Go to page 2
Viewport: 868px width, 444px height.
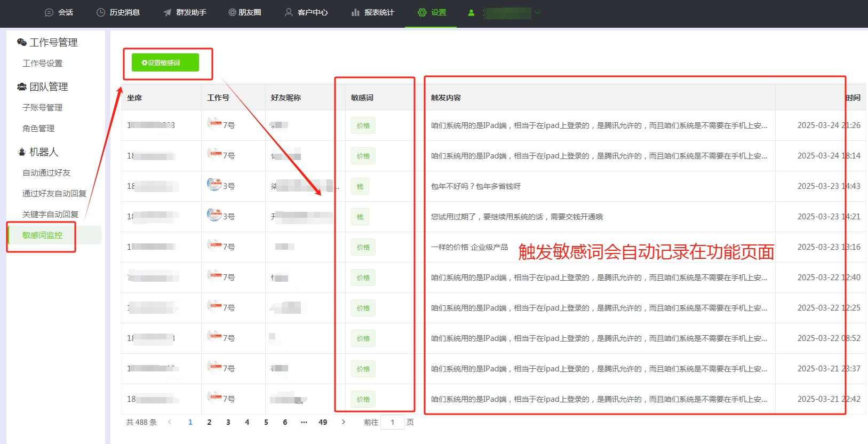[x=209, y=422]
